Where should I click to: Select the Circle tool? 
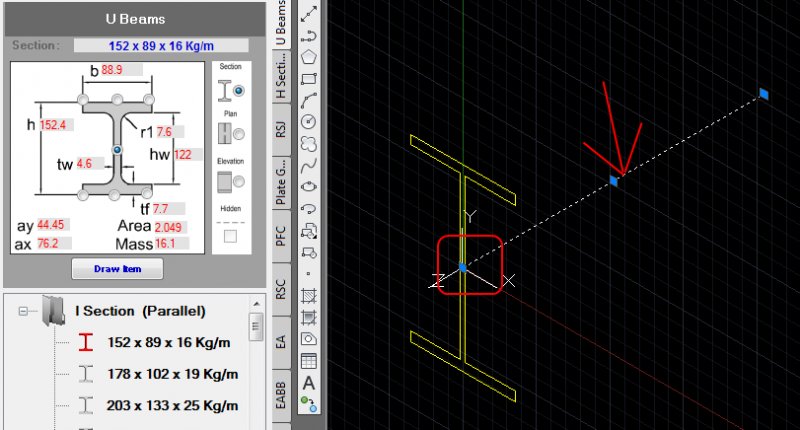309,121
